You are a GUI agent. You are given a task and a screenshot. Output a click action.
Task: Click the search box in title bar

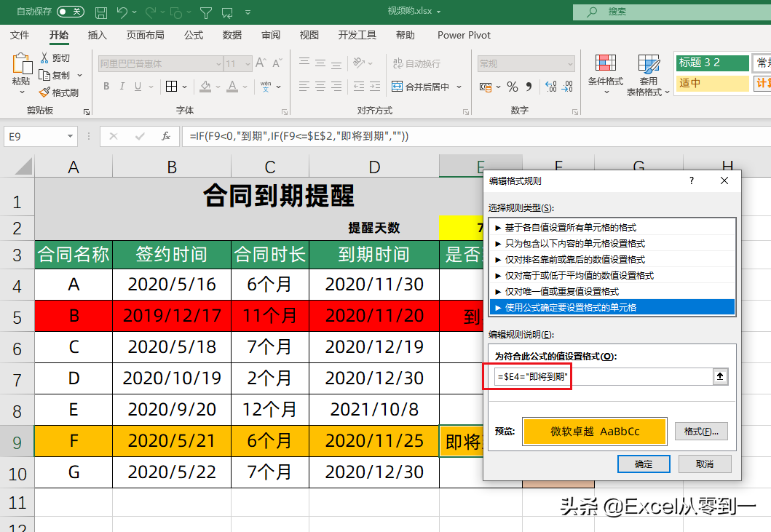point(672,12)
